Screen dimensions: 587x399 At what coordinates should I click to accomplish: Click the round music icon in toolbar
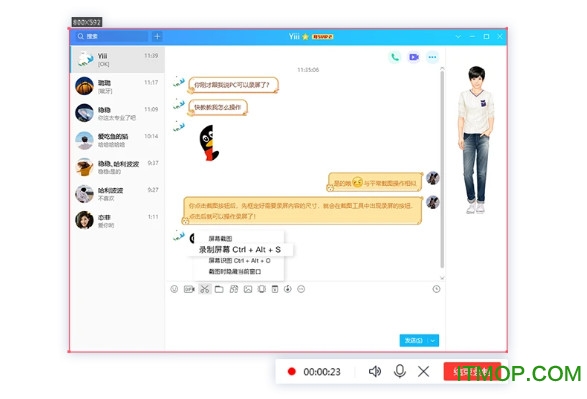tap(288, 289)
